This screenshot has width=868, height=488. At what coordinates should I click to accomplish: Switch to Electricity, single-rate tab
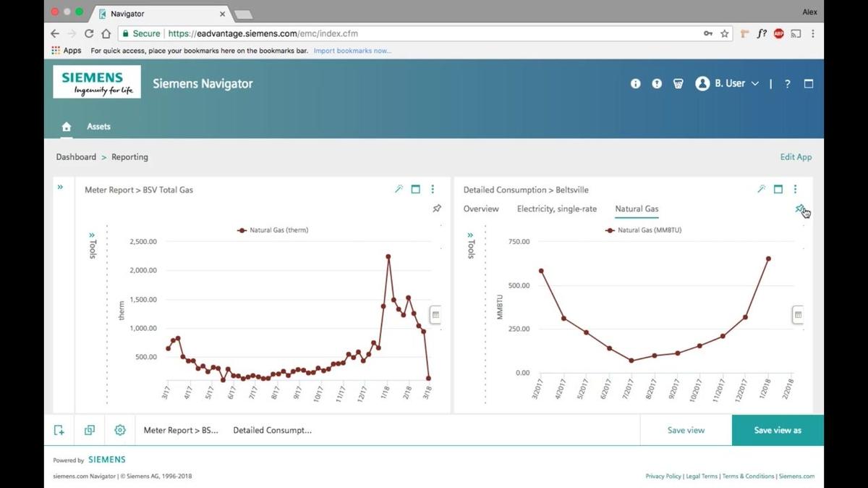[x=557, y=209]
